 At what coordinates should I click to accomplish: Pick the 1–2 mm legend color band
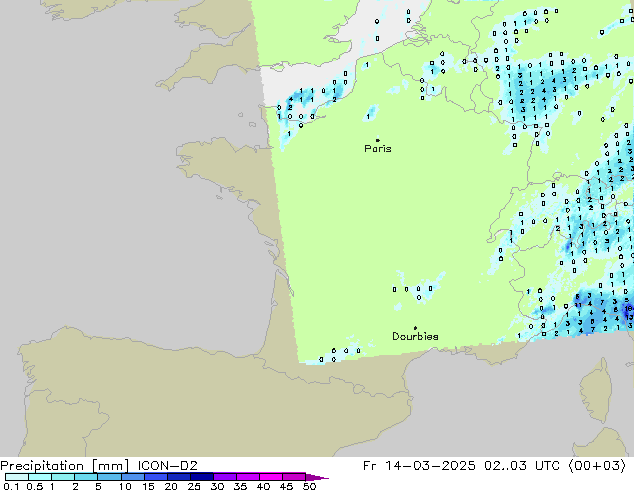(63, 477)
